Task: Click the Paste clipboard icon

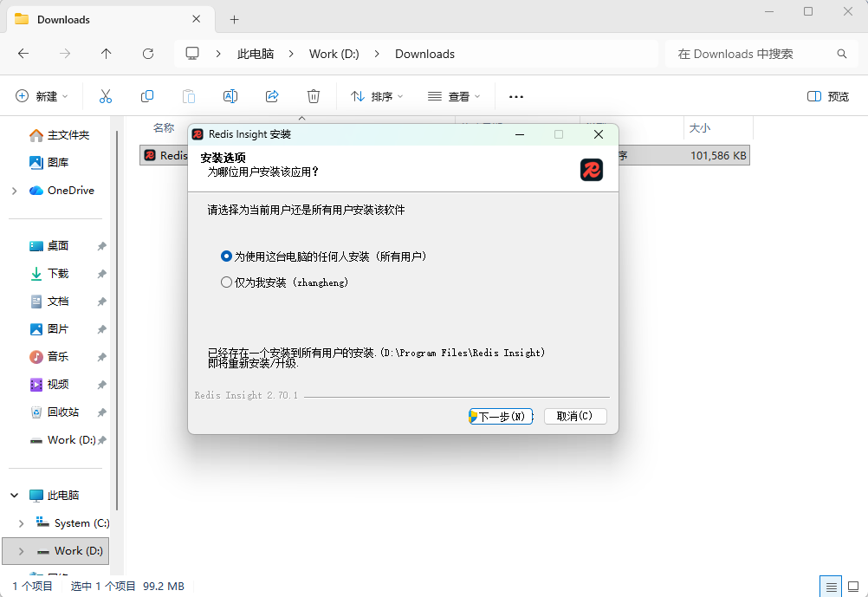Action: click(x=189, y=96)
